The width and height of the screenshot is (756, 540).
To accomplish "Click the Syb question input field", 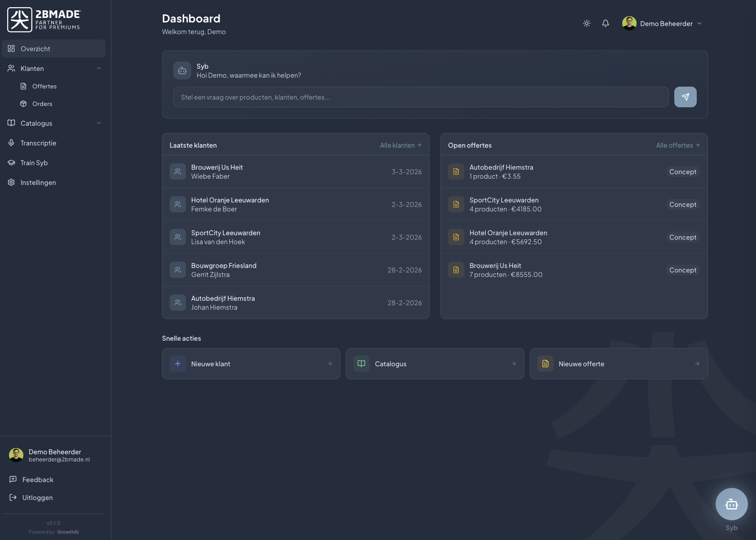I will click(421, 97).
